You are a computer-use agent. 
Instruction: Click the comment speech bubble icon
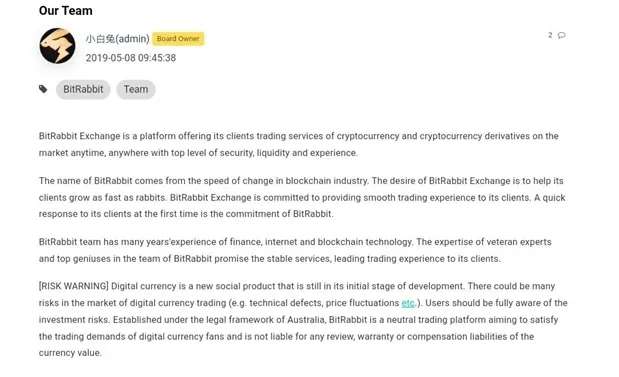click(561, 35)
